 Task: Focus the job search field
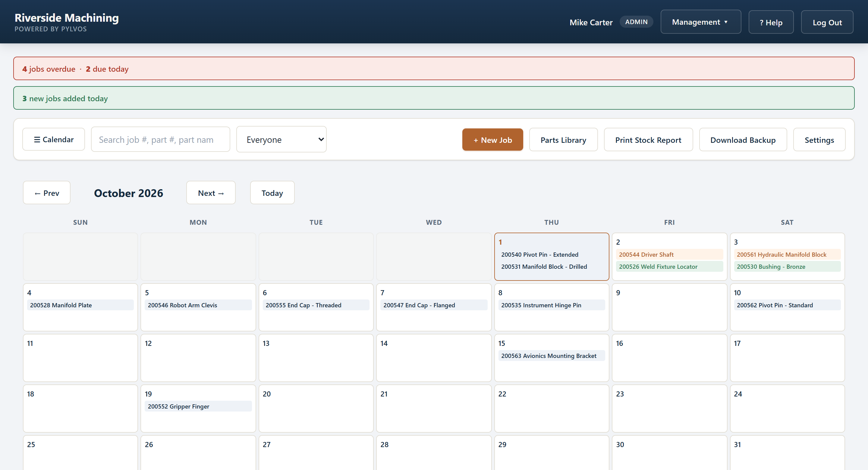pyautogui.click(x=160, y=139)
